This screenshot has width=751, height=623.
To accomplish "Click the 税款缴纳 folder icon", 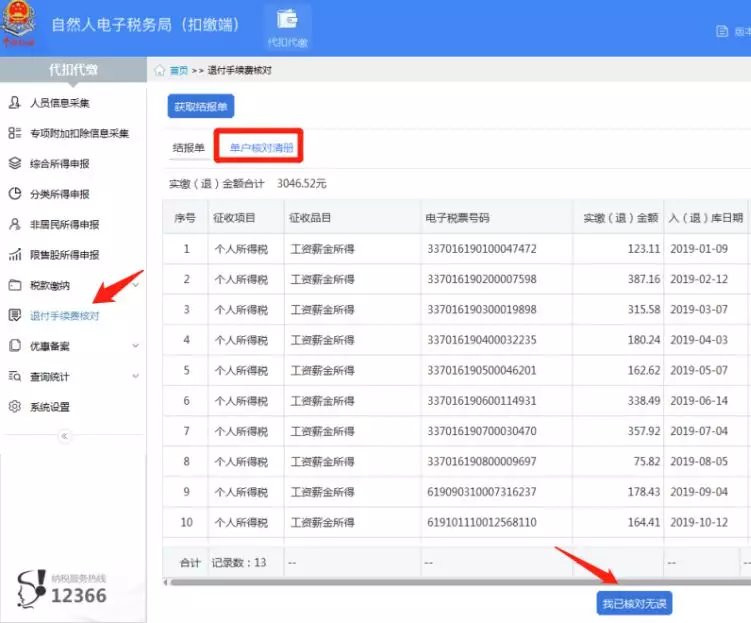I will (x=15, y=285).
